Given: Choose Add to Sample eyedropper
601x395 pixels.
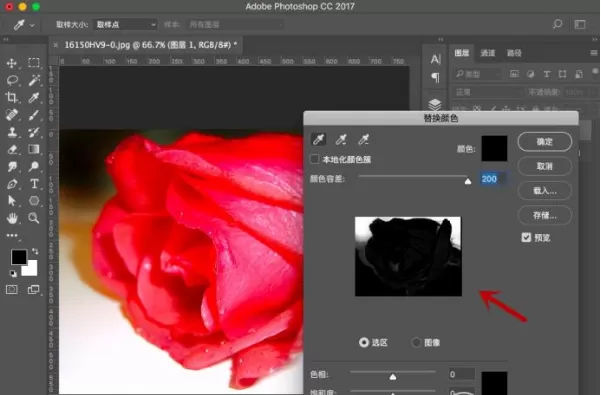Looking at the screenshot, I should point(341,139).
